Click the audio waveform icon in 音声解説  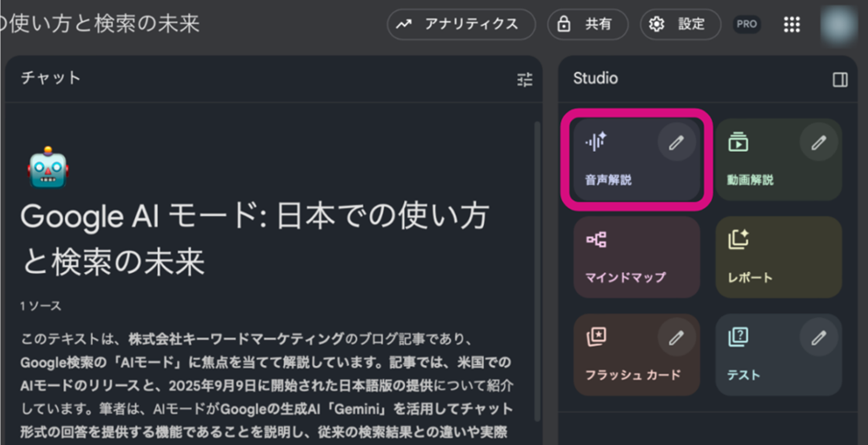[597, 142]
